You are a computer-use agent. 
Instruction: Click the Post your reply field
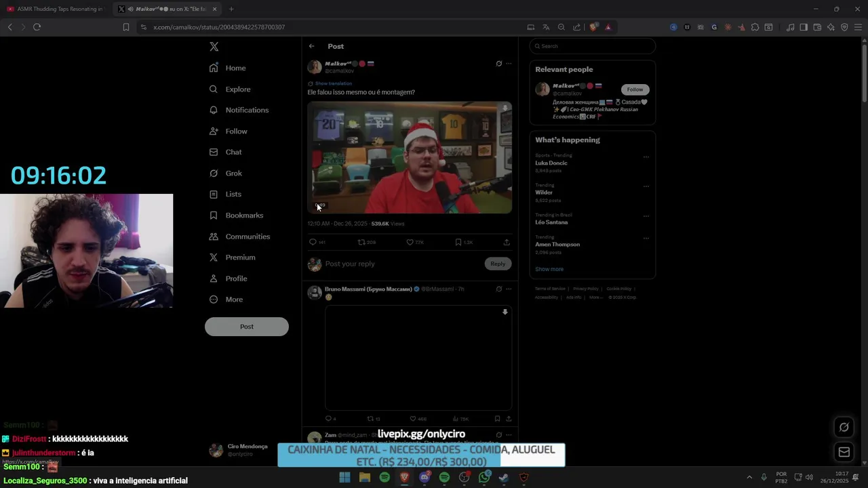[x=403, y=264]
